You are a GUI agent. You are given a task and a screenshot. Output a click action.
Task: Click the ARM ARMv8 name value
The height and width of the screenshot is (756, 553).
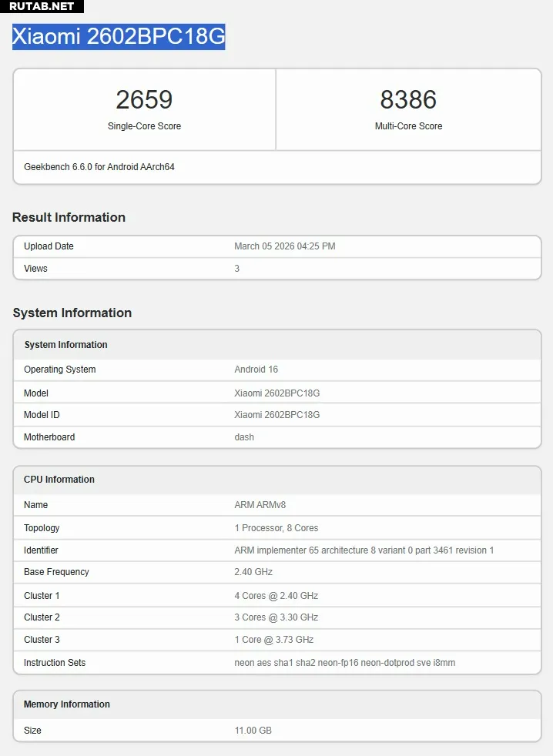pos(260,505)
